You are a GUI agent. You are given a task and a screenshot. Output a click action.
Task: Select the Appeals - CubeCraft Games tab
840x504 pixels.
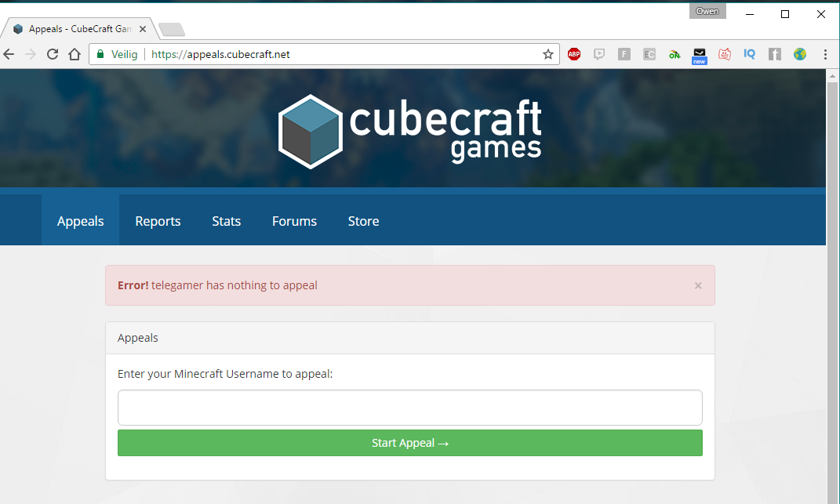(79, 29)
